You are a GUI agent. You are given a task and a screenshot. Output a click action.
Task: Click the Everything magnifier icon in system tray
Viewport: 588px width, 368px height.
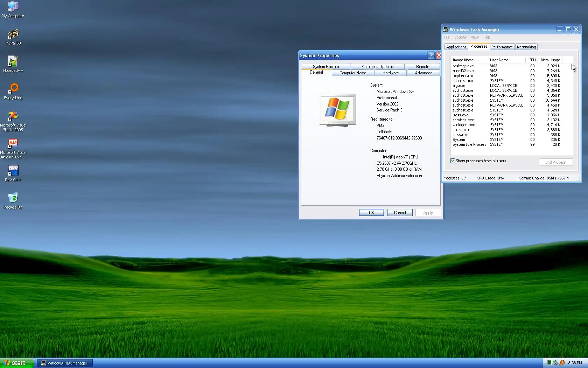562,363
